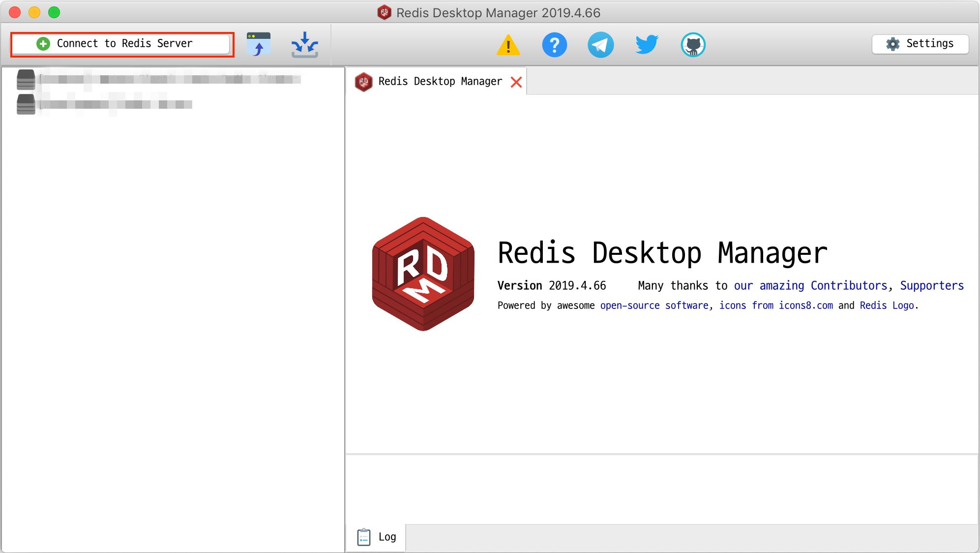Open the Settings button
Image resolution: width=980 pixels, height=553 pixels.
[920, 44]
